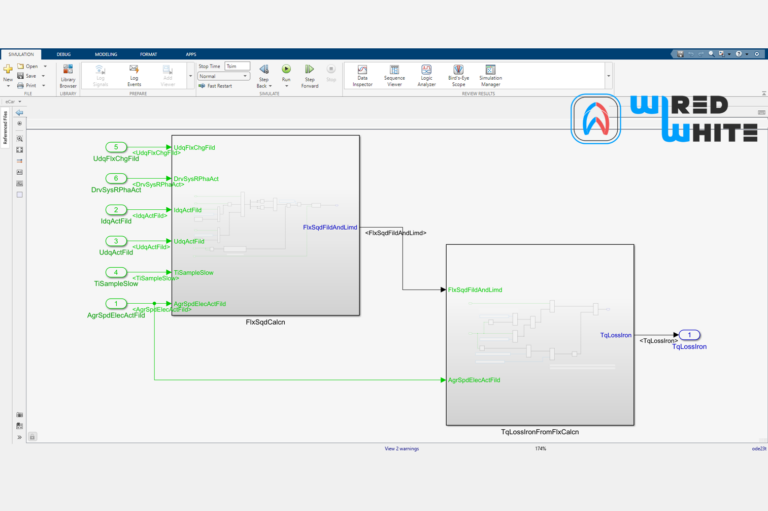
Task: Expand the Step Back options arrow
Action: click(270, 86)
